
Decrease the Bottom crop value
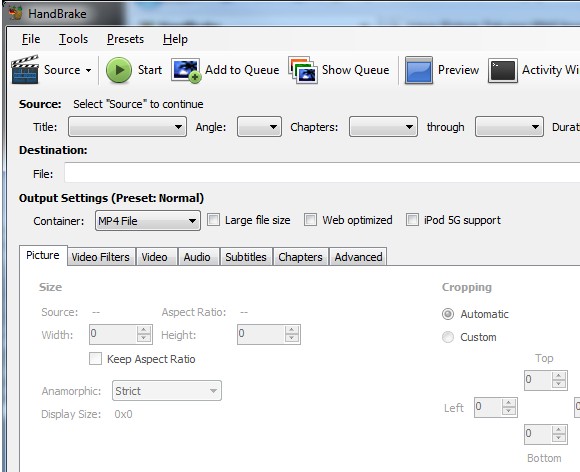pyautogui.click(x=559, y=438)
